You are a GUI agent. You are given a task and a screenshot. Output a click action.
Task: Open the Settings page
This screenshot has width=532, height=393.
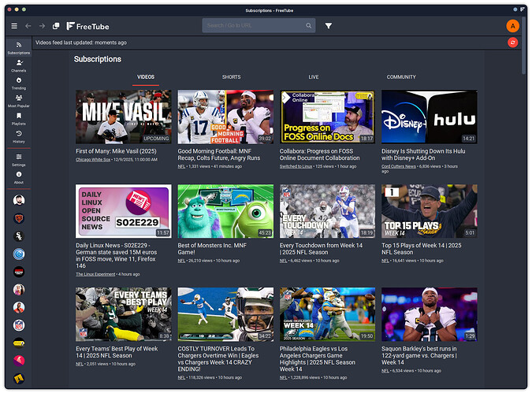(x=19, y=159)
